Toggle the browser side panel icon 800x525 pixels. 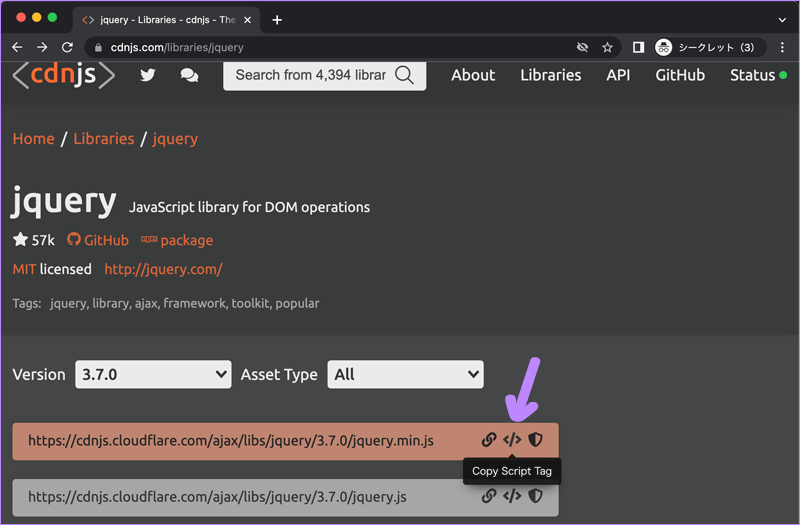638,47
